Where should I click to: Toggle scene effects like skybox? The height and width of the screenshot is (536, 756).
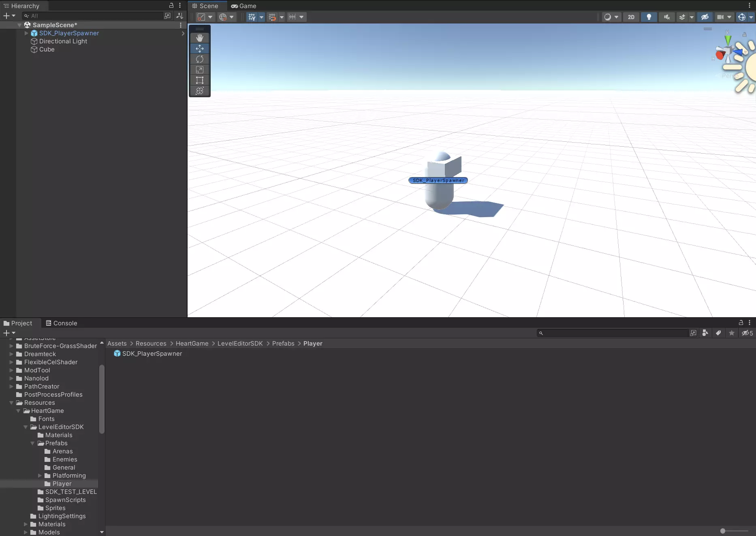[x=682, y=17]
